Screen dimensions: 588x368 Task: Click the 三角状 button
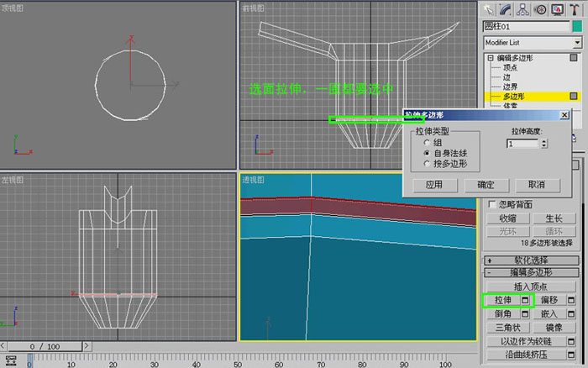tap(507, 328)
